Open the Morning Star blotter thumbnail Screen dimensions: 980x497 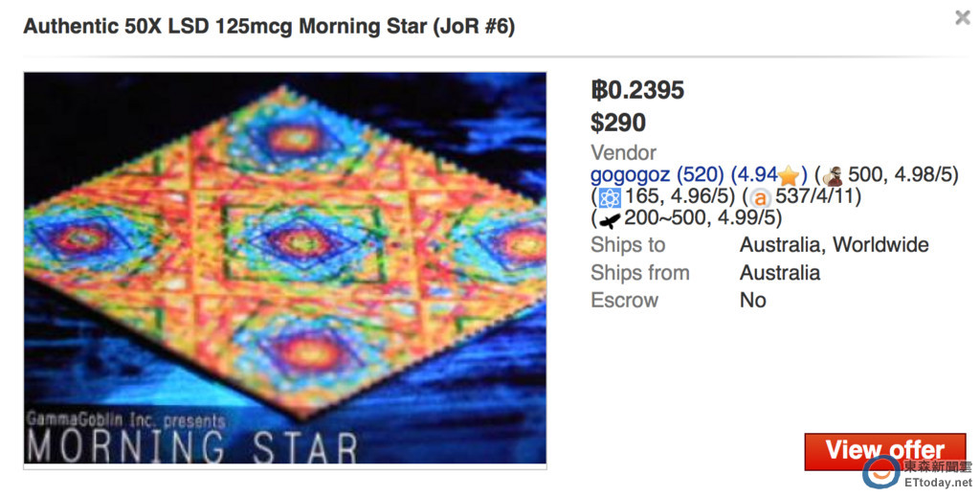click(285, 269)
